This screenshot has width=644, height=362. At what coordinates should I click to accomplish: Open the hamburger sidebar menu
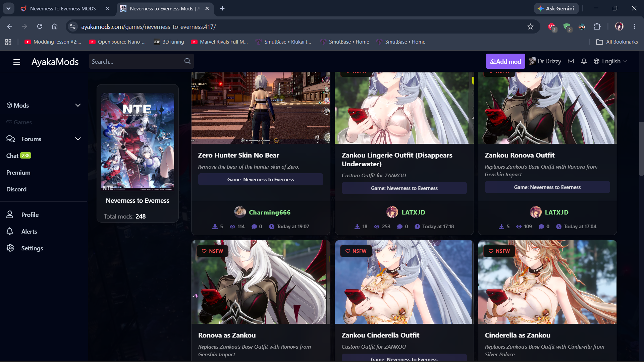click(x=17, y=62)
